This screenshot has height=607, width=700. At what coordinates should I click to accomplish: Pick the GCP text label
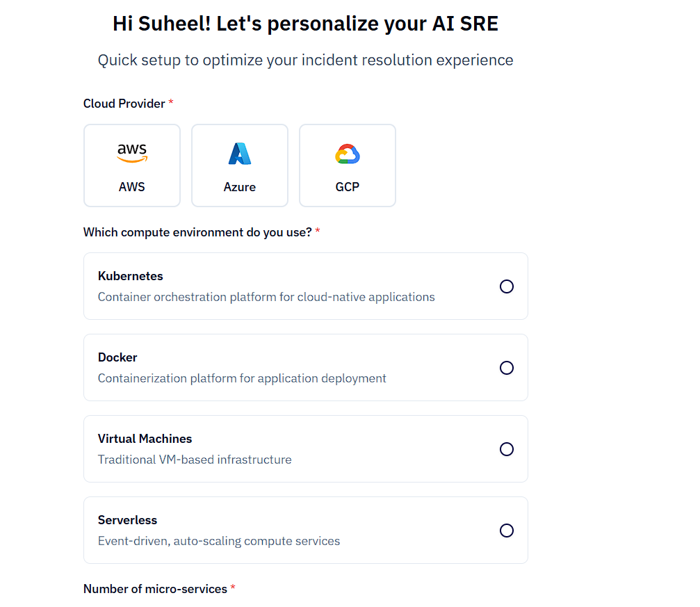[x=348, y=187]
